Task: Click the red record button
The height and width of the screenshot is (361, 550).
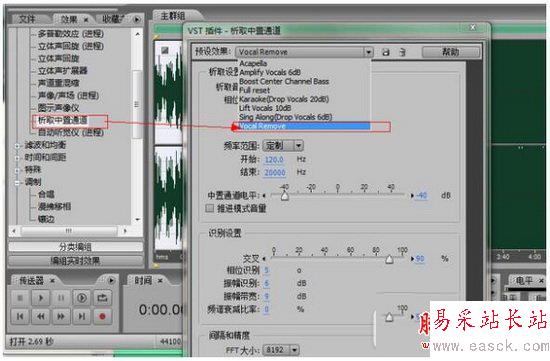Action: 102,316
